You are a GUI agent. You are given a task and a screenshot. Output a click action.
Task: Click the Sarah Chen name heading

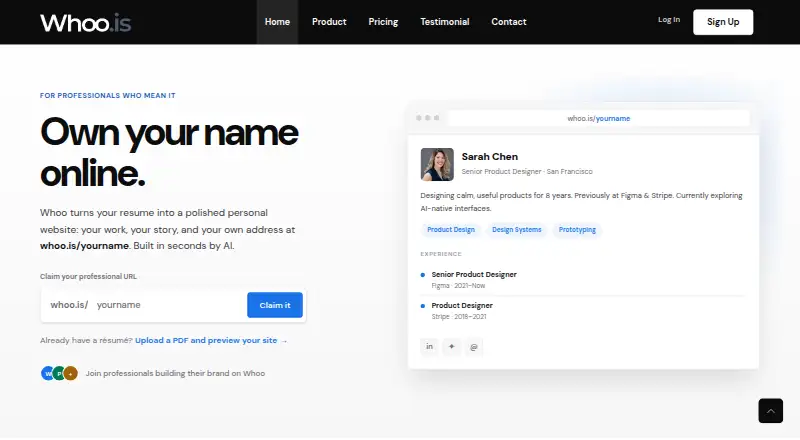coord(490,157)
